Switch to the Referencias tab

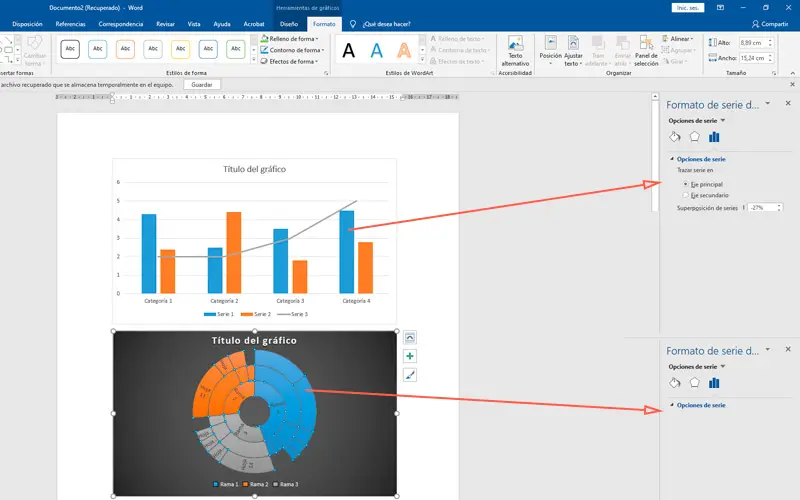pos(70,24)
